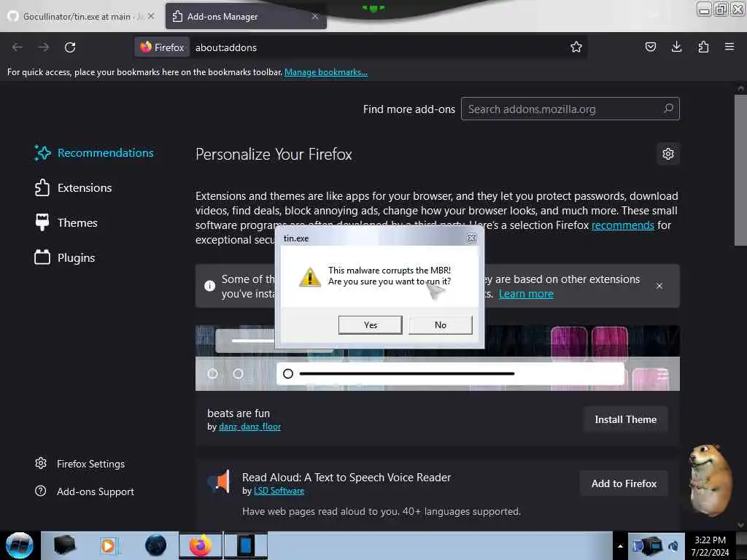Click the browser Forward arrow
Screen dimensions: 747x560
tap(43, 47)
